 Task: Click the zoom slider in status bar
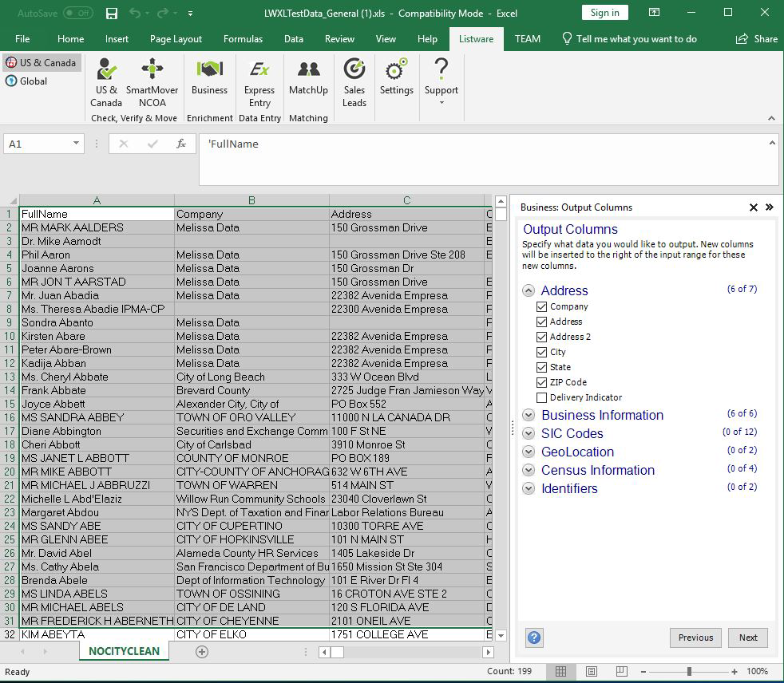(689, 671)
